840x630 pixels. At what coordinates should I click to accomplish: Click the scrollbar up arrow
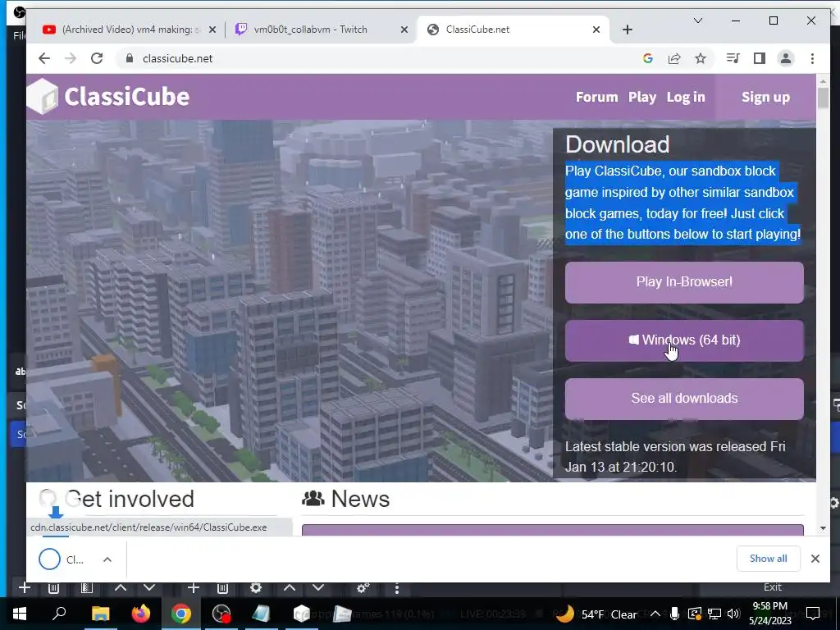point(823,80)
